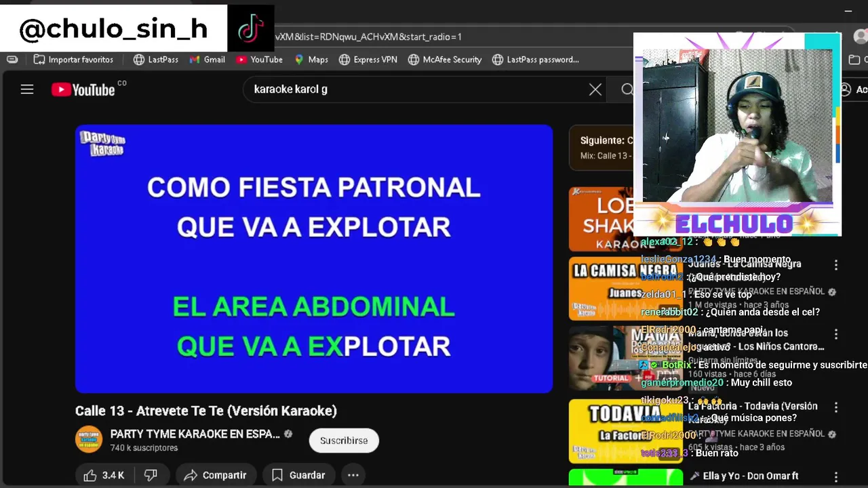Click video title 'Calle 13 - Atrevete Te Te'

click(205, 411)
